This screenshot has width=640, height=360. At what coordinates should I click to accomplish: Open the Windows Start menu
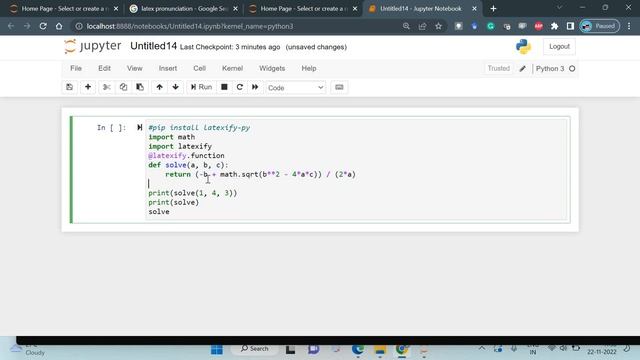tap(217, 349)
